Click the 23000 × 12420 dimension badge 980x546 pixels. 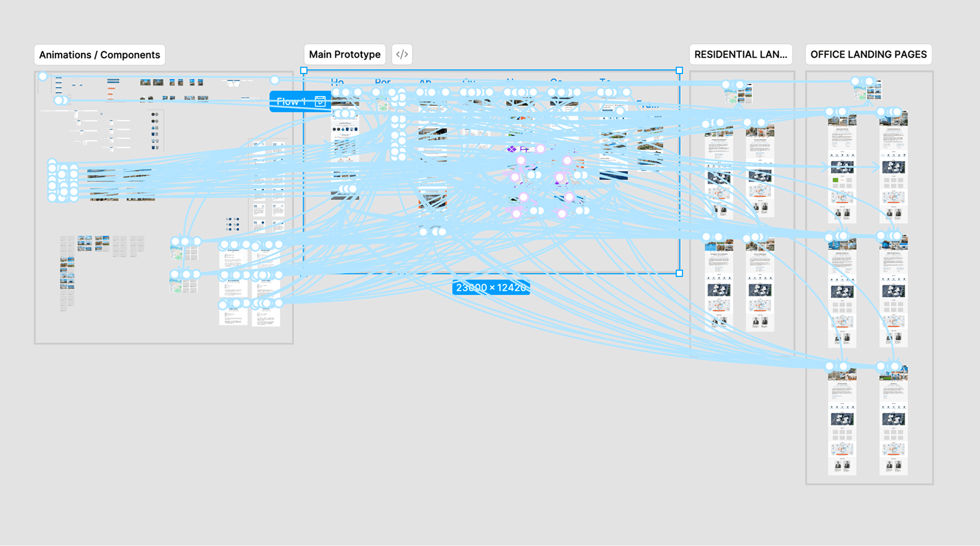pos(491,288)
